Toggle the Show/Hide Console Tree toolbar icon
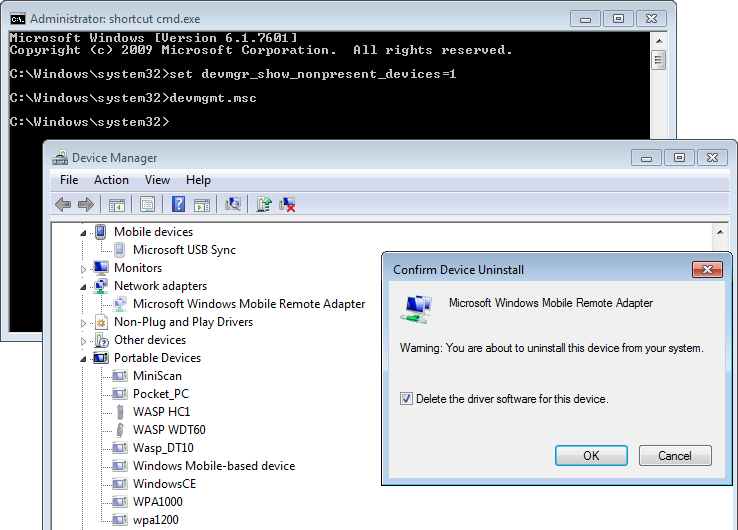 click(117, 205)
